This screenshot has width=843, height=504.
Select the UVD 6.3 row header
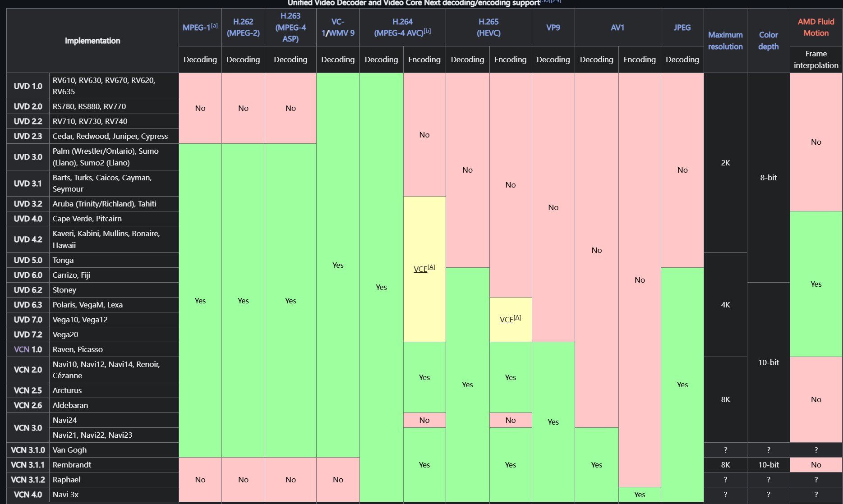pos(28,305)
